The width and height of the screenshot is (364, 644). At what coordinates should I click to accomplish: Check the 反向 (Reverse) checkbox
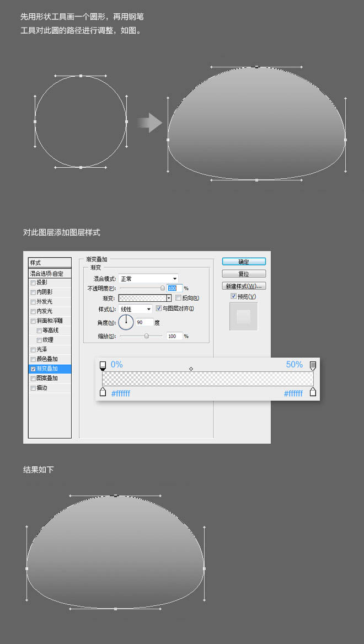[x=178, y=298]
